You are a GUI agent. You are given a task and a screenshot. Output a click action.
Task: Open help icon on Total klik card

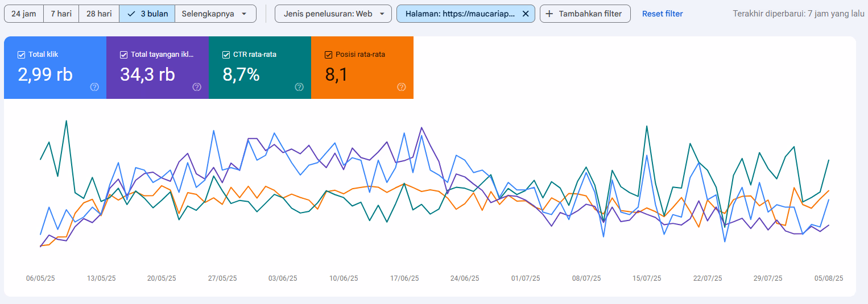[94, 87]
